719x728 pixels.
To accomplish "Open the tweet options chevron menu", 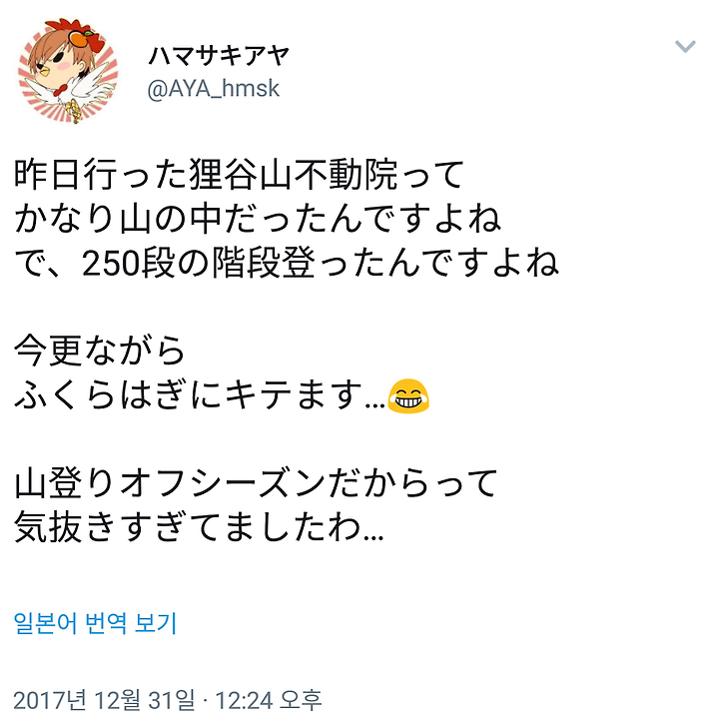I will click(x=685, y=46).
